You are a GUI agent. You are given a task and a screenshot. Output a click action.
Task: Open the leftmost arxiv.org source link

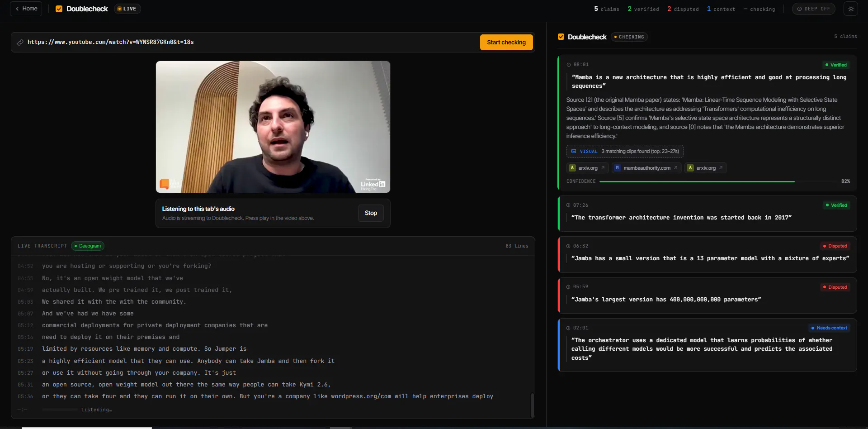point(588,168)
